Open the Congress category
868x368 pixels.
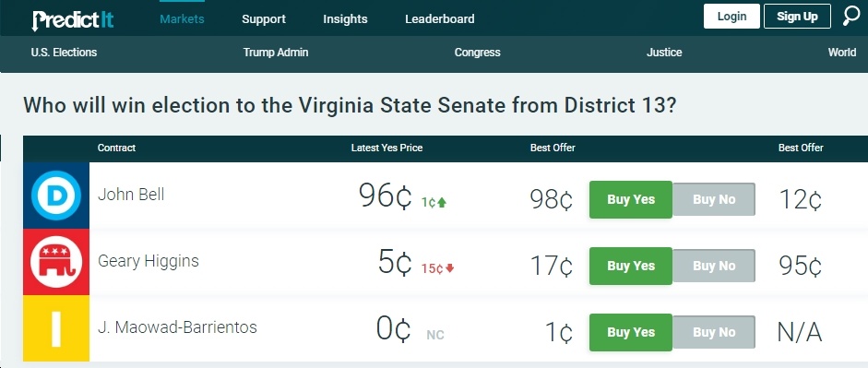coord(477,53)
